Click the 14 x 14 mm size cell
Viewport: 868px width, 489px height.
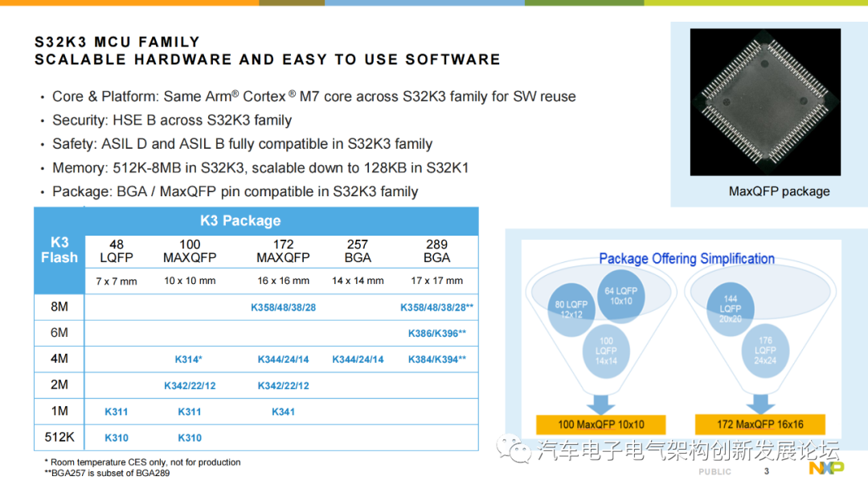click(358, 281)
